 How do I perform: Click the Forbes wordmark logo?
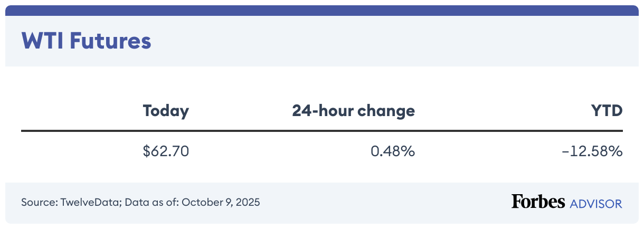click(537, 202)
